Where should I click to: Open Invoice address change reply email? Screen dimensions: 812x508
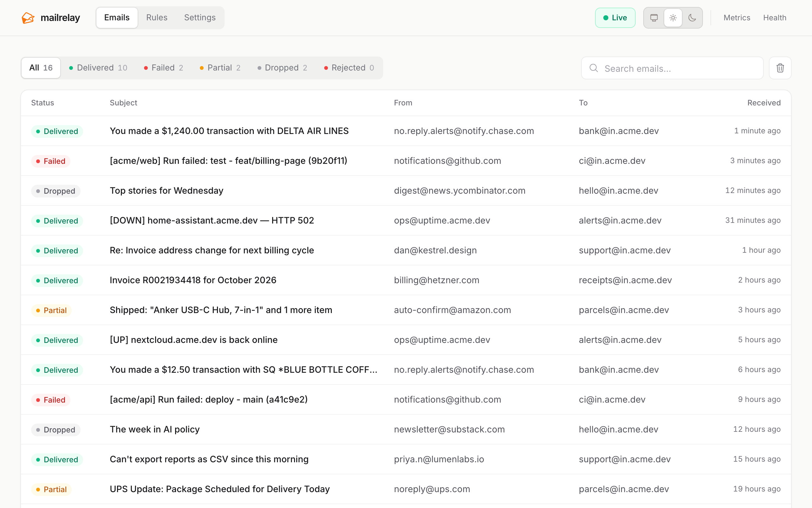(x=406, y=250)
